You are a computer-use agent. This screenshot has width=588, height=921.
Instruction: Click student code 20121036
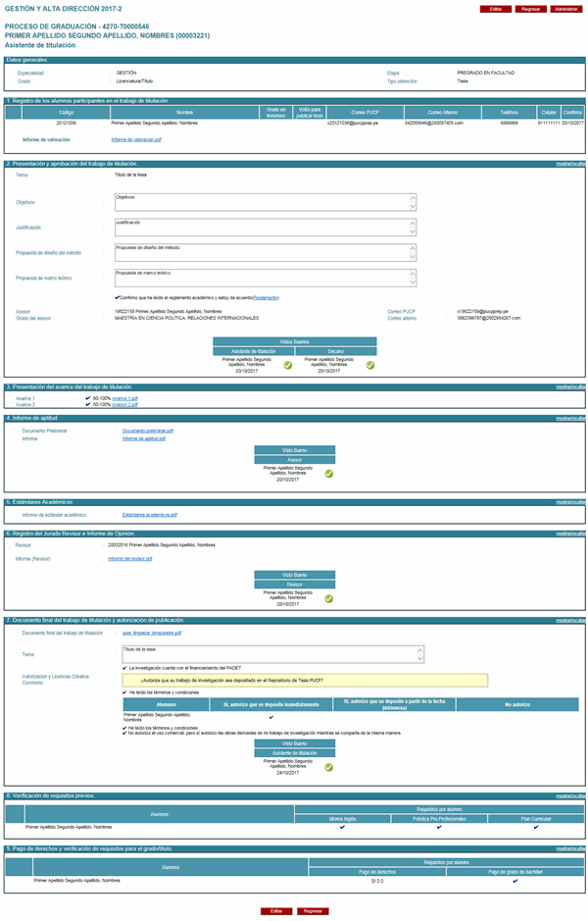pos(67,124)
